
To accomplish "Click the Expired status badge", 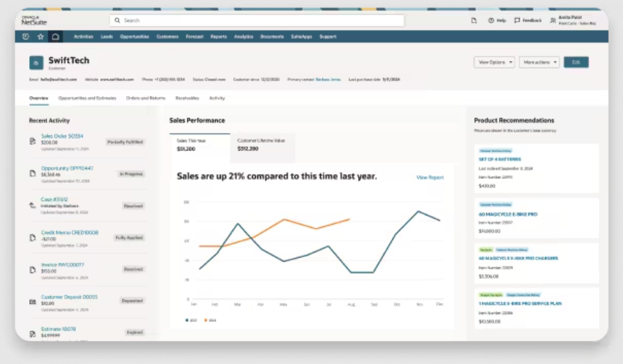I will click(x=134, y=332).
